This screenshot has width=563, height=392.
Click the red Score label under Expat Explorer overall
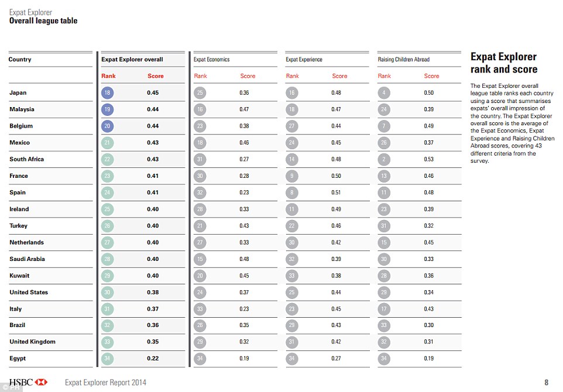pyautogui.click(x=156, y=76)
